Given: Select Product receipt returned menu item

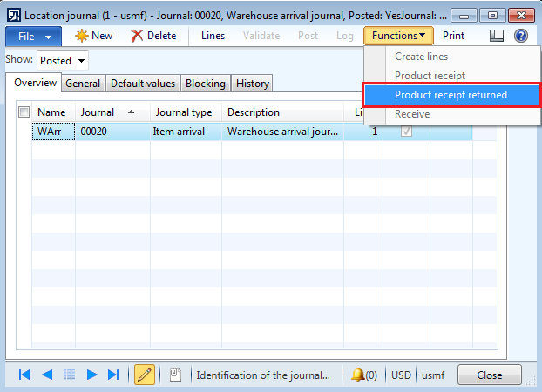Looking at the screenshot, I should pos(451,95).
